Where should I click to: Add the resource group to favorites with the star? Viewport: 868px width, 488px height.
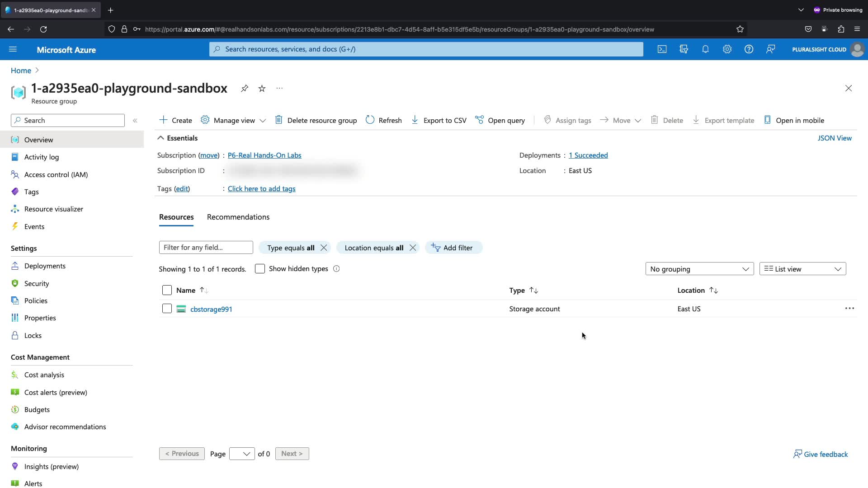[262, 89]
